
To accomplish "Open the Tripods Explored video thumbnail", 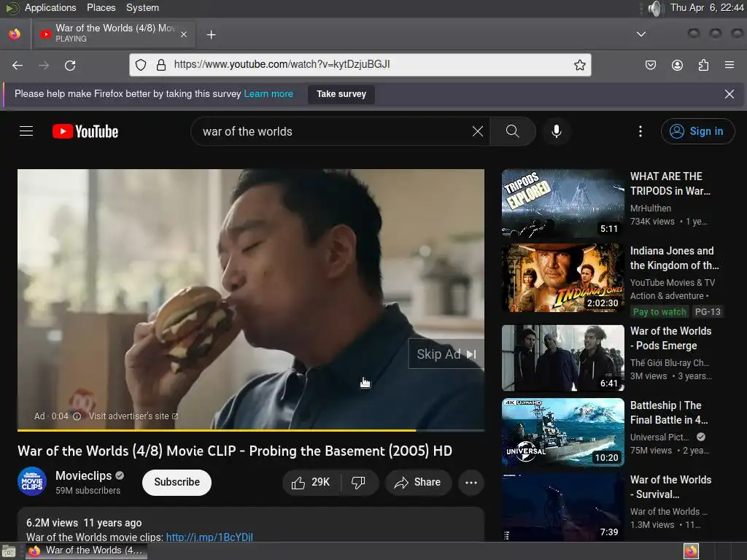I will coord(562,203).
